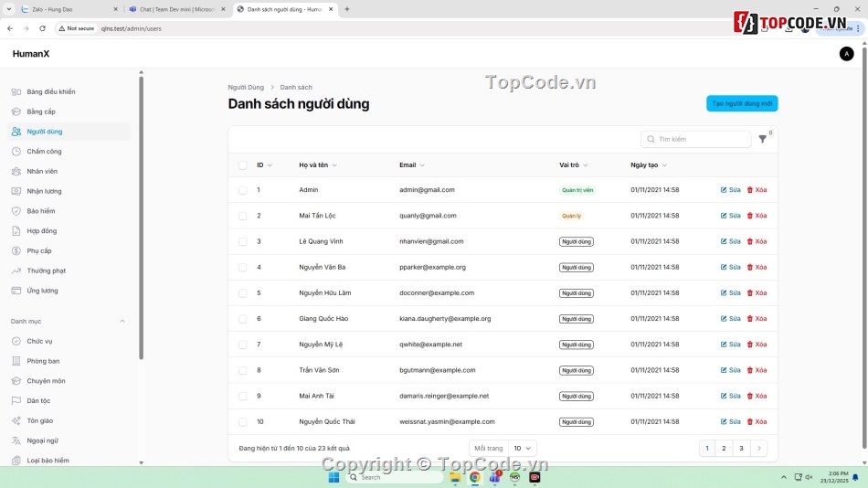Viewport: 868px width, 488px height.
Task: Open Chuyên môn in the sidebar
Action: coord(69,381)
